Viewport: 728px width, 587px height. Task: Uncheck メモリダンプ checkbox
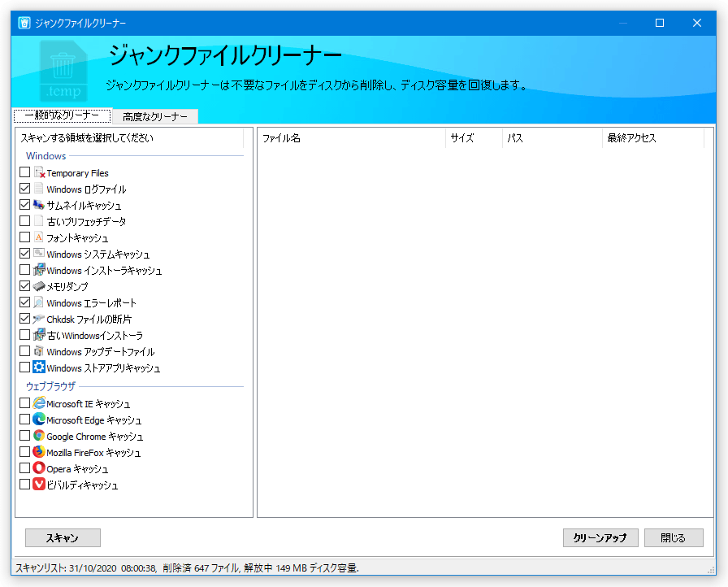coord(25,286)
